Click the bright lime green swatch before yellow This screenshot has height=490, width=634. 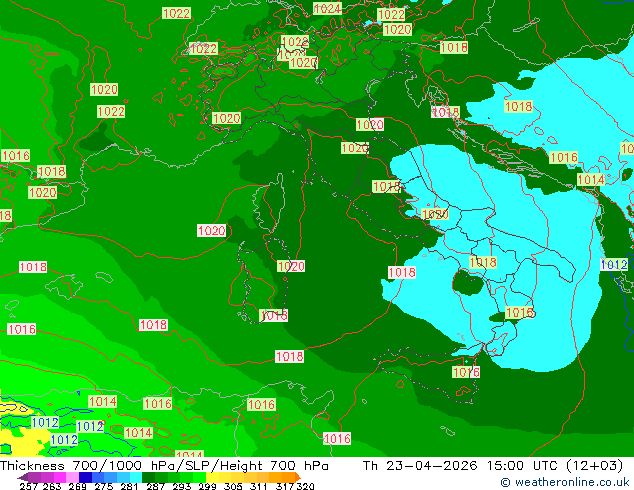point(199,477)
